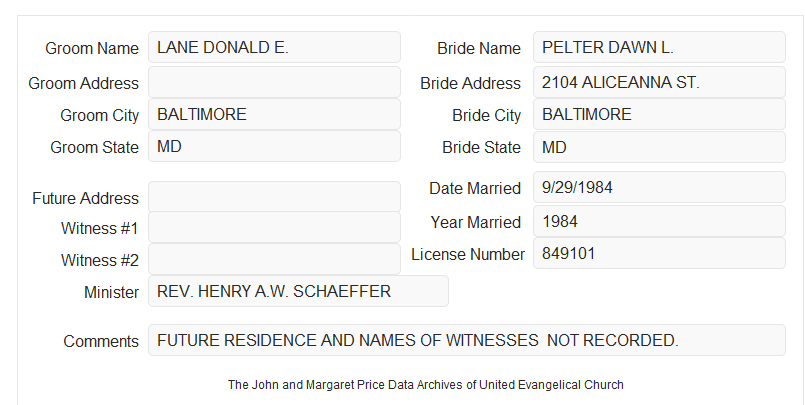Select the Year Married field

(x=659, y=221)
